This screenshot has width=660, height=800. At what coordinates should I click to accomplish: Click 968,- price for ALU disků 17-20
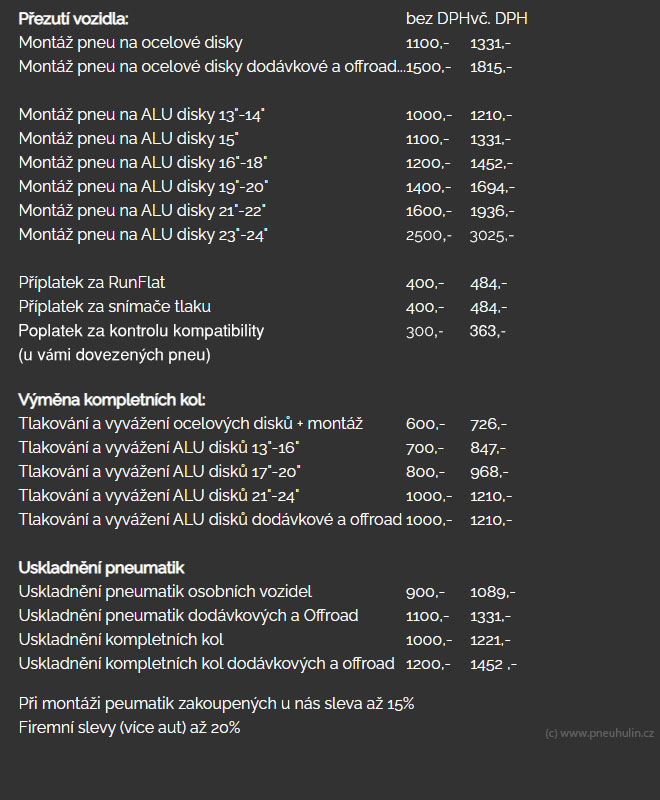pos(489,472)
